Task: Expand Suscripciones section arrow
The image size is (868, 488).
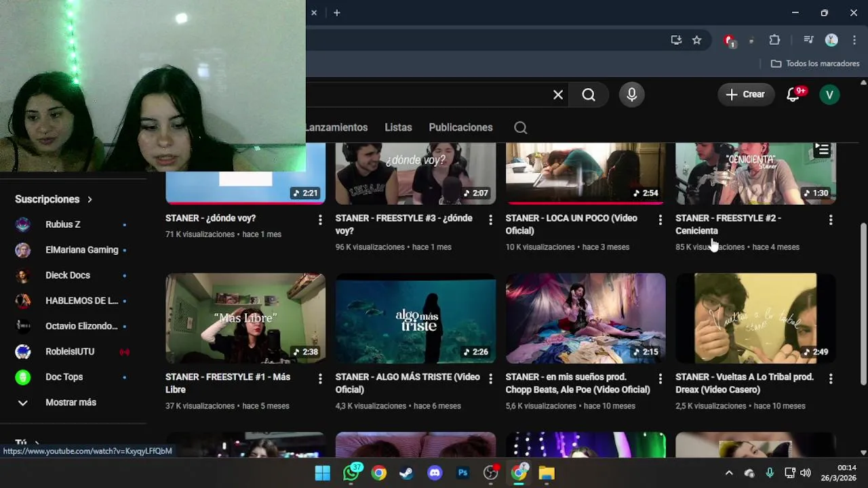Action: tap(90, 199)
